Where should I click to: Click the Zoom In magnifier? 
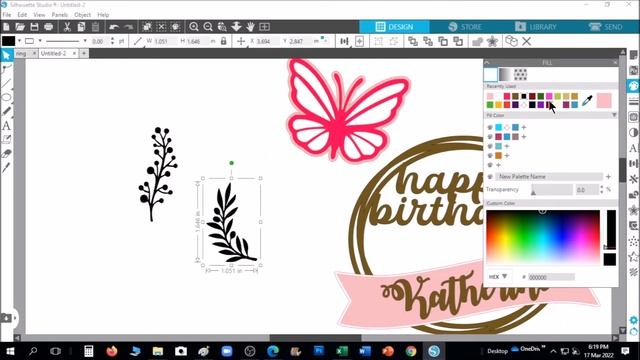194,27
